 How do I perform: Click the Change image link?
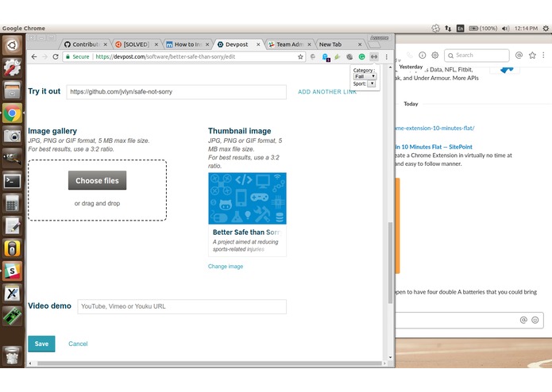[226, 267]
